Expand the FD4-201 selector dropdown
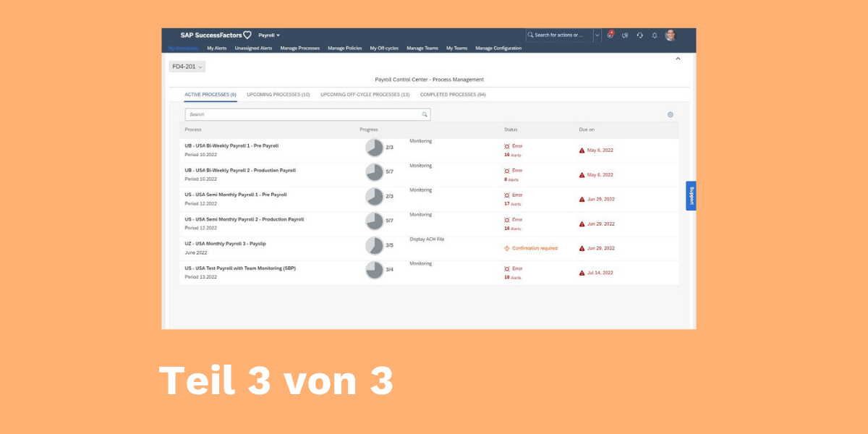The image size is (868, 434). (187, 67)
